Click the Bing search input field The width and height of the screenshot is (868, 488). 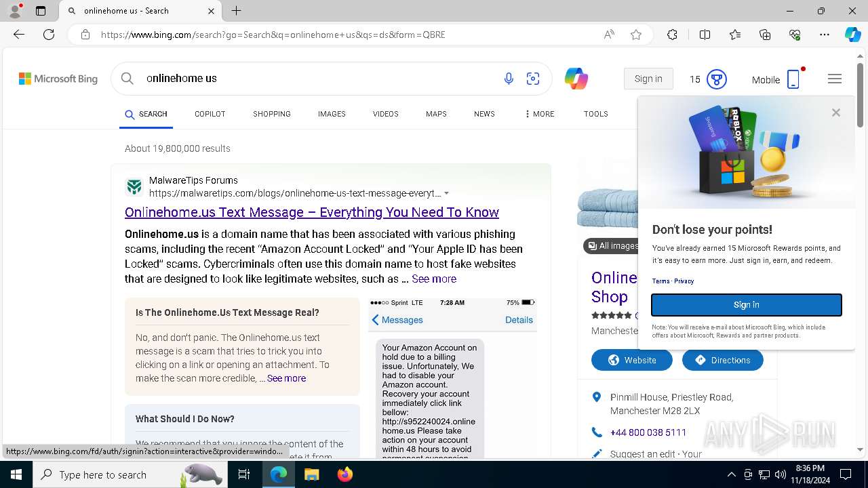[x=319, y=79]
